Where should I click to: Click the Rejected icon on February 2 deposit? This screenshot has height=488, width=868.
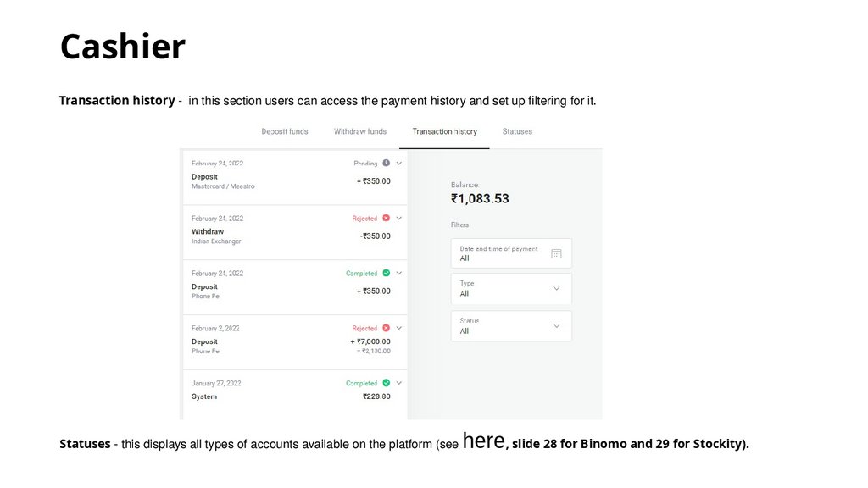(x=386, y=328)
